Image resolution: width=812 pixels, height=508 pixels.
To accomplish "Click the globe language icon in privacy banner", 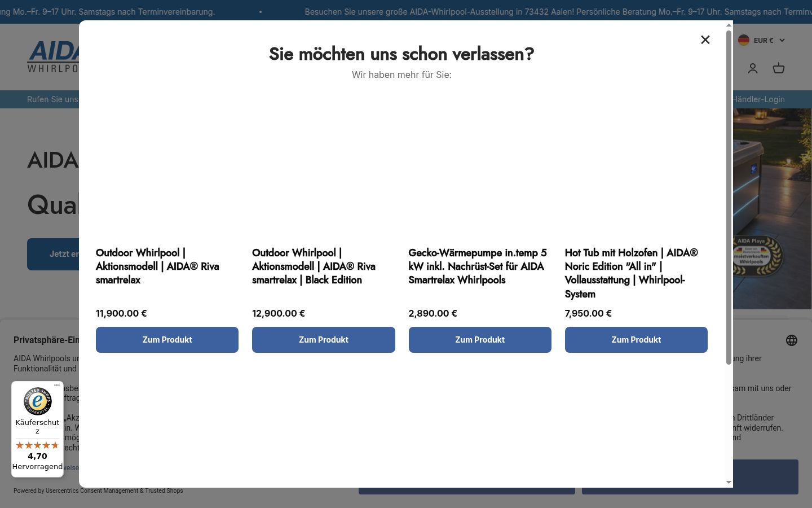I will [792, 340].
